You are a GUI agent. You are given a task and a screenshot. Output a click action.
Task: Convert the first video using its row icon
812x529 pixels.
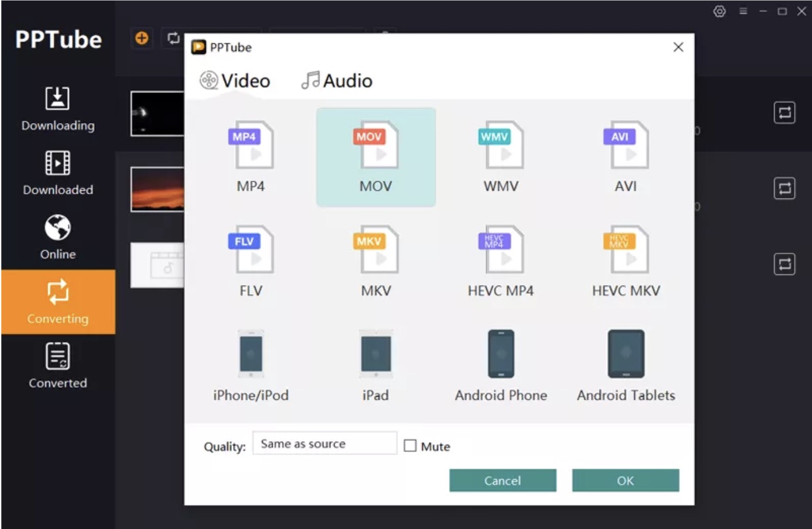tap(785, 112)
